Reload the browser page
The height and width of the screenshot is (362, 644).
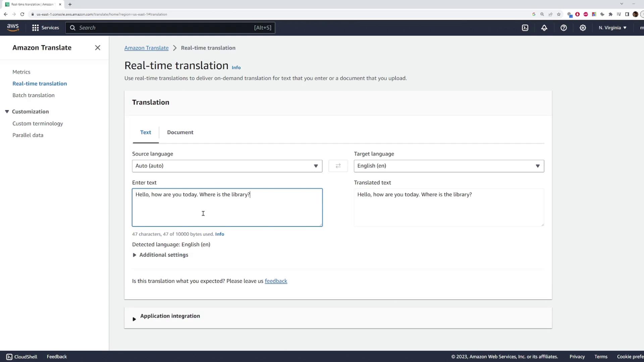pyautogui.click(x=22, y=14)
